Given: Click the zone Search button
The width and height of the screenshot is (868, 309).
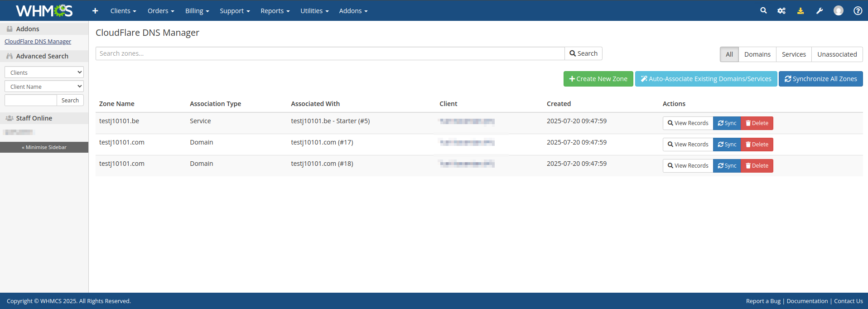Looking at the screenshot, I should (583, 53).
